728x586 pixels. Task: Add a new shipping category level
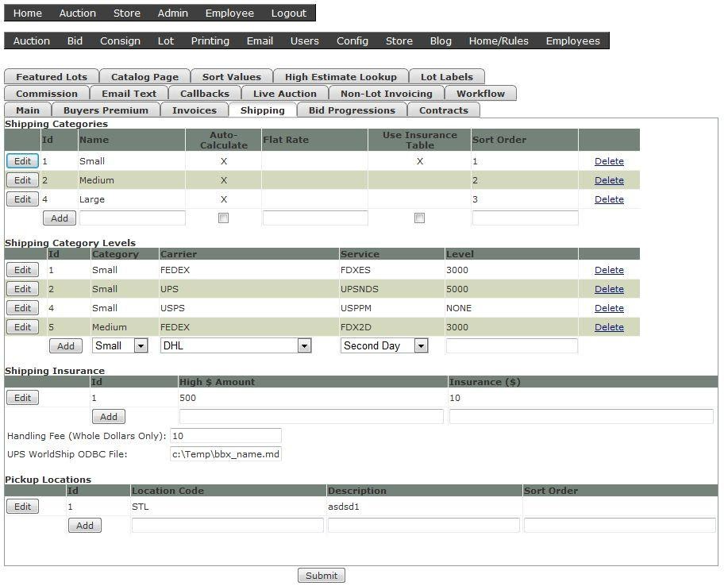[x=66, y=345]
